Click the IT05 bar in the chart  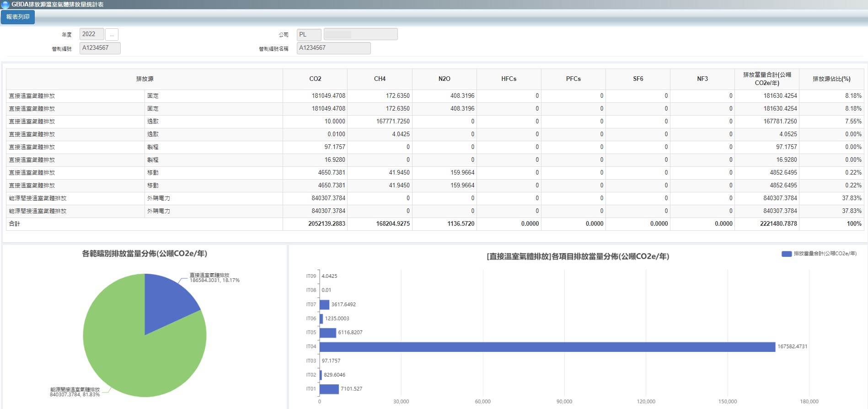coord(328,333)
